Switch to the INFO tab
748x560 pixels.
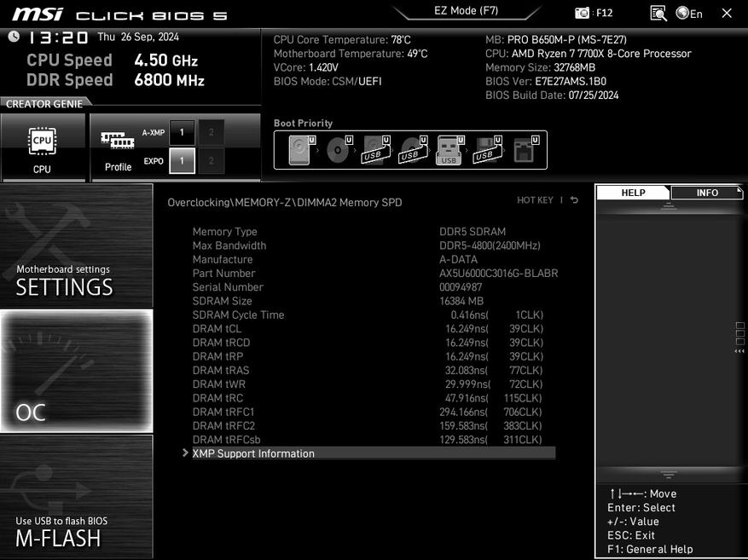point(706,193)
